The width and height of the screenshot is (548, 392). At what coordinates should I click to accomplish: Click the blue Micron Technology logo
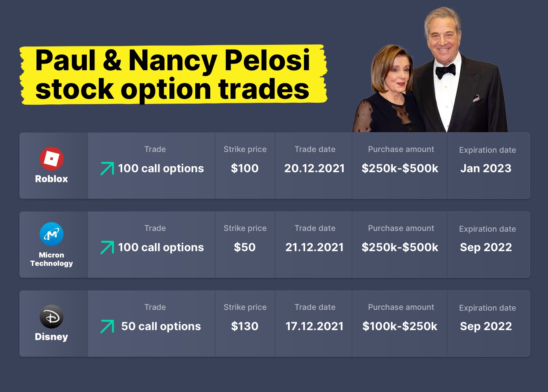tap(52, 234)
